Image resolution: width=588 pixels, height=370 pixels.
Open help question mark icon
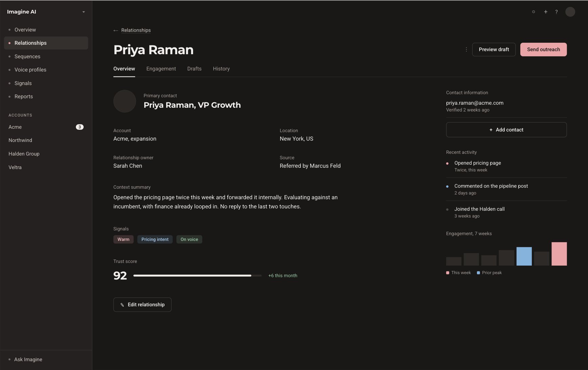(x=556, y=12)
